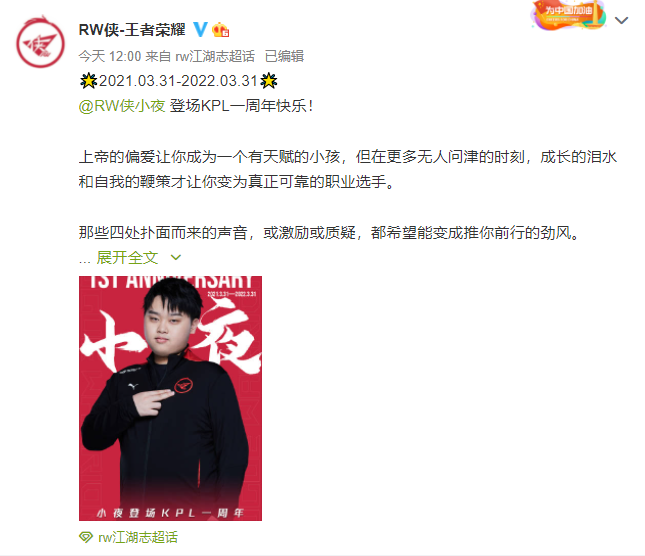Image resolution: width=645 pixels, height=556 pixels.
Task: Open the post options chevron menu
Action: 621,20
